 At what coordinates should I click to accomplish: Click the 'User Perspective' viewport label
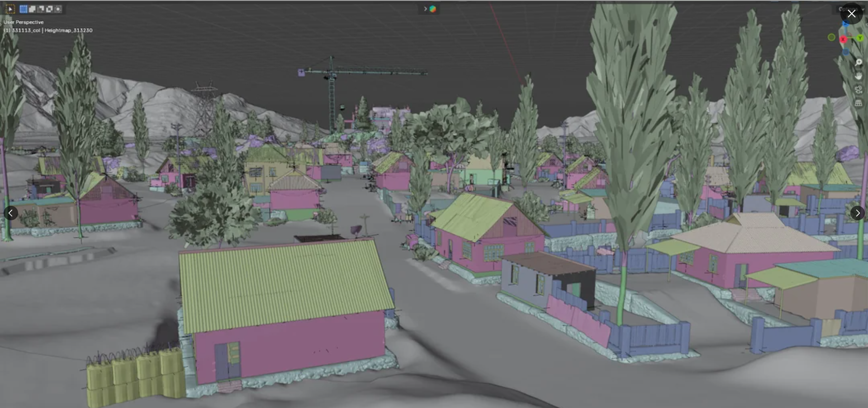pyautogui.click(x=24, y=22)
